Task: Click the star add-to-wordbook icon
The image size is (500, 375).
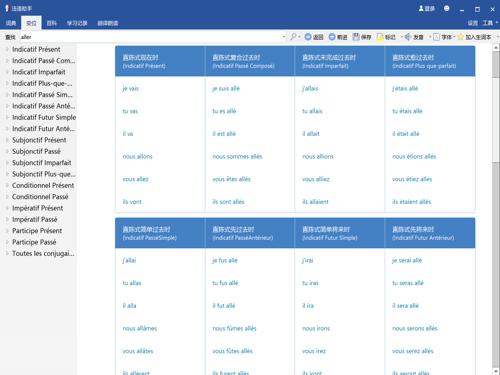Action: (461, 37)
